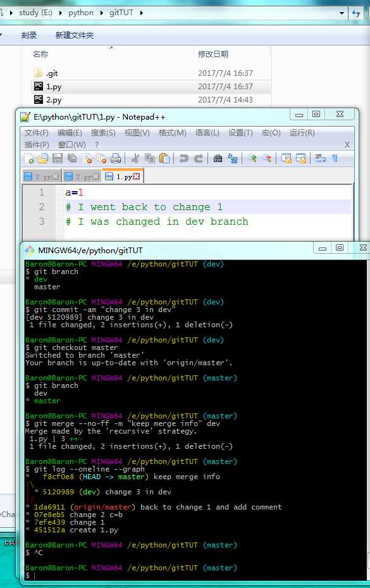Click the Cut scissors icon

click(x=135, y=158)
